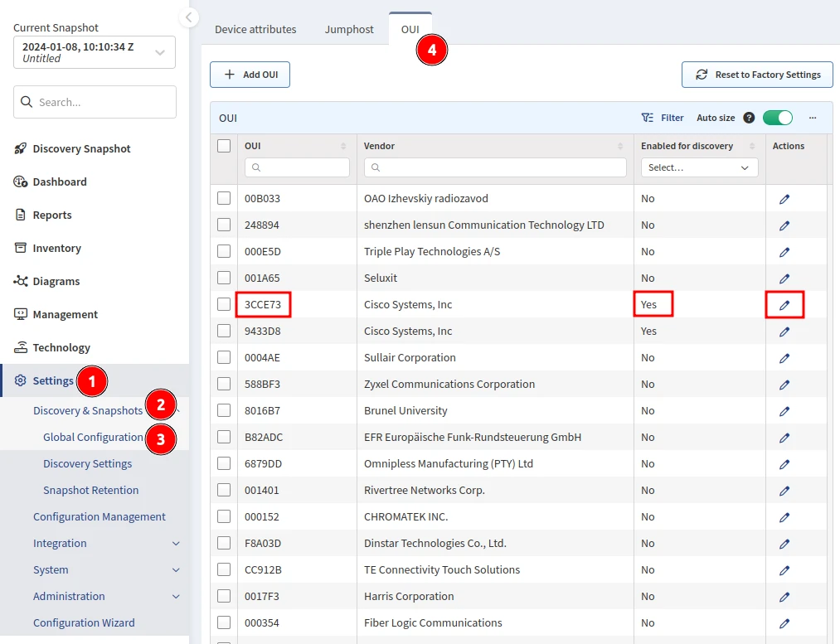Select the checkbox for OUI 9433D8

[224, 332]
